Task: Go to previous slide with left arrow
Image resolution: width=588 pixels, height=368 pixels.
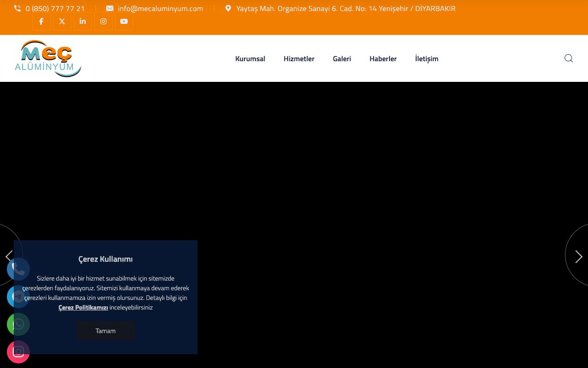Action: [x=9, y=255]
